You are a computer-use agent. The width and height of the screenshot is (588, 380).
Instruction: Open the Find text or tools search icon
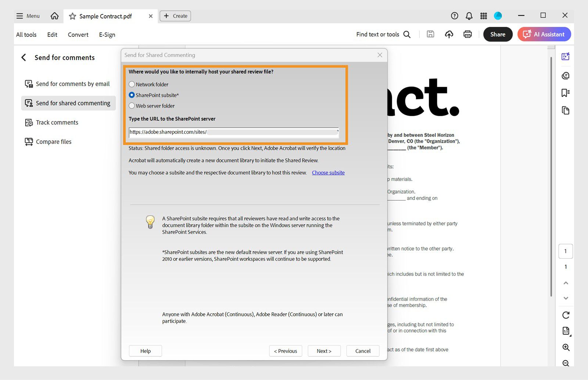pyautogui.click(x=406, y=34)
